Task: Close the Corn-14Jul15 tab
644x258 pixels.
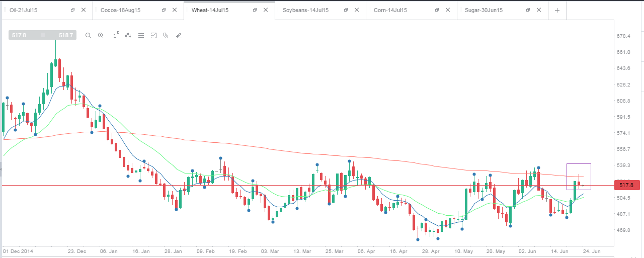Action: click(x=448, y=10)
